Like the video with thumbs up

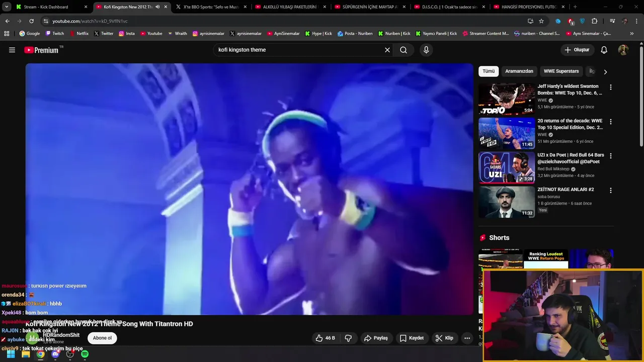[x=325, y=338]
